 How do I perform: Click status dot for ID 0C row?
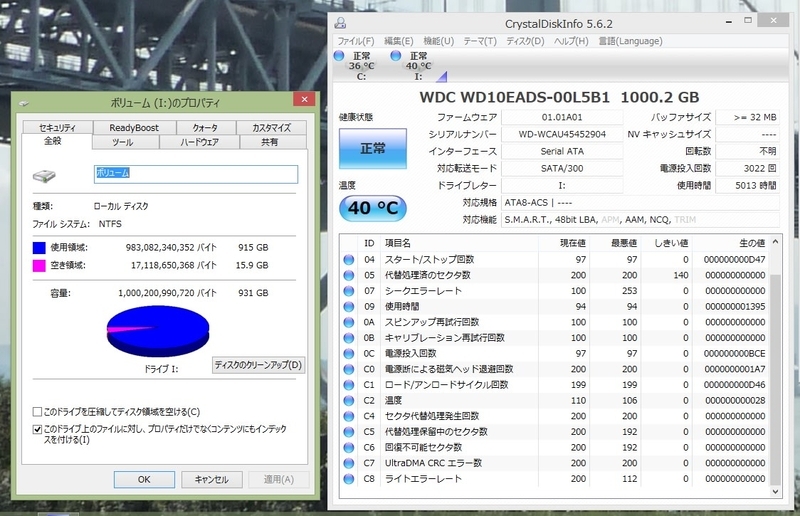(x=349, y=354)
